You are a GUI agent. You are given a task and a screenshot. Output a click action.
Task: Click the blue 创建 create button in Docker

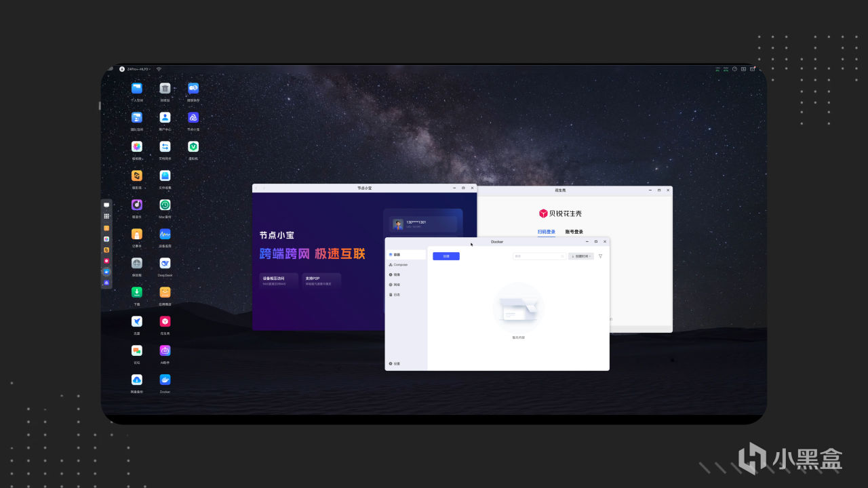coord(446,256)
